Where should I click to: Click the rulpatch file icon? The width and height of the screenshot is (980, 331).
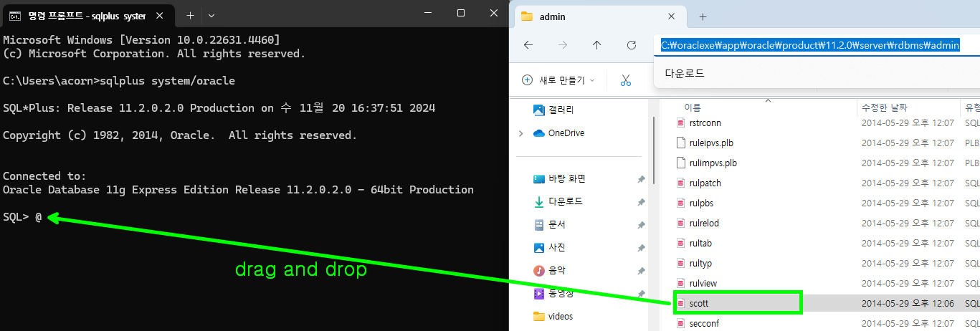(682, 183)
